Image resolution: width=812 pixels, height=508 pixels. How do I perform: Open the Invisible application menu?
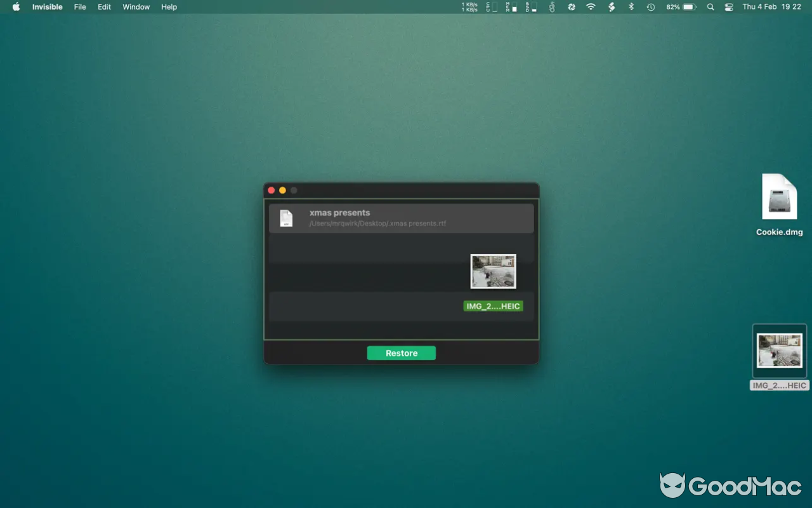click(x=47, y=7)
